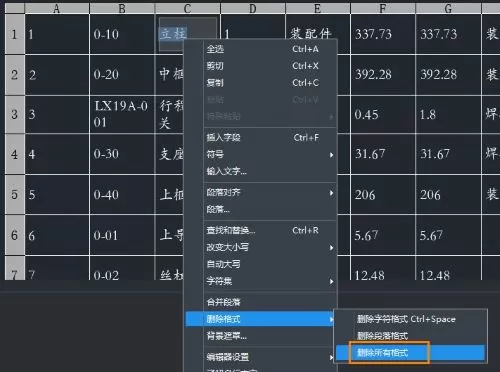Select gray row header 5
The width and height of the screenshot is (500, 372).
(x=15, y=194)
